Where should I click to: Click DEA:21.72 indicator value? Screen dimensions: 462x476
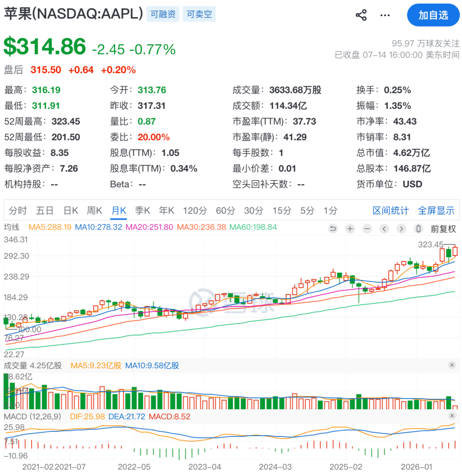tap(127, 416)
